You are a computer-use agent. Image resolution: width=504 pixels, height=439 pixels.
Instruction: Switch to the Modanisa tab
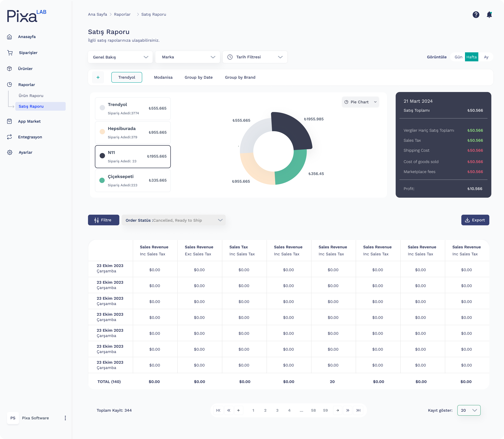click(x=163, y=77)
